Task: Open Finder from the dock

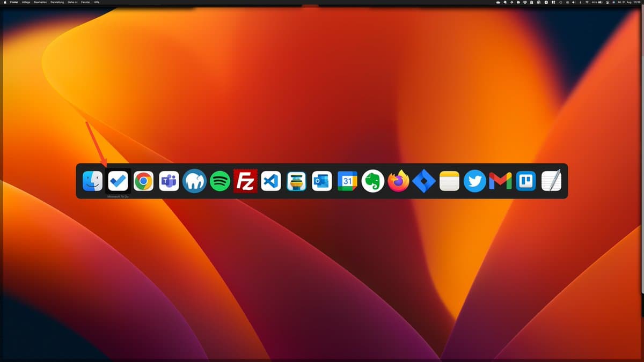Action: (92, 181)
